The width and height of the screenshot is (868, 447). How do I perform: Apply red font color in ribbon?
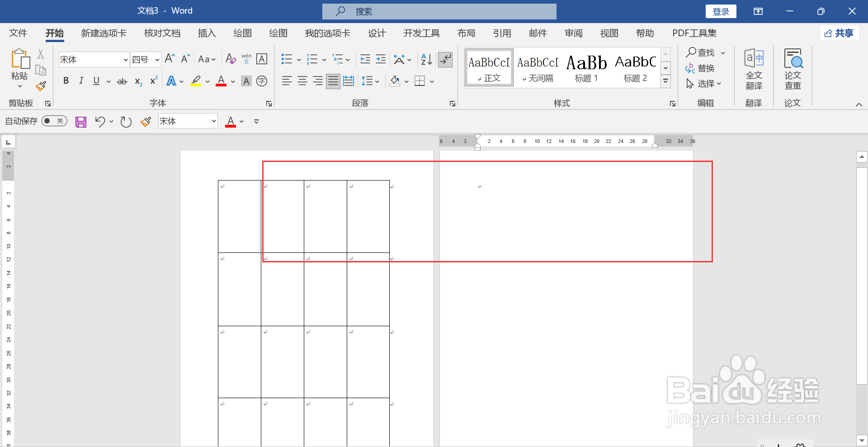[x=221, y=81]
